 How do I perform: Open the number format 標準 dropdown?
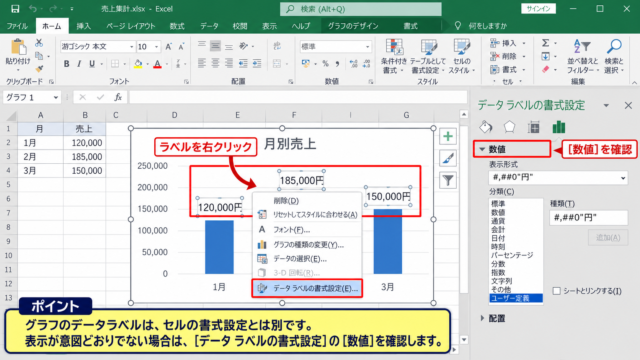367,47
